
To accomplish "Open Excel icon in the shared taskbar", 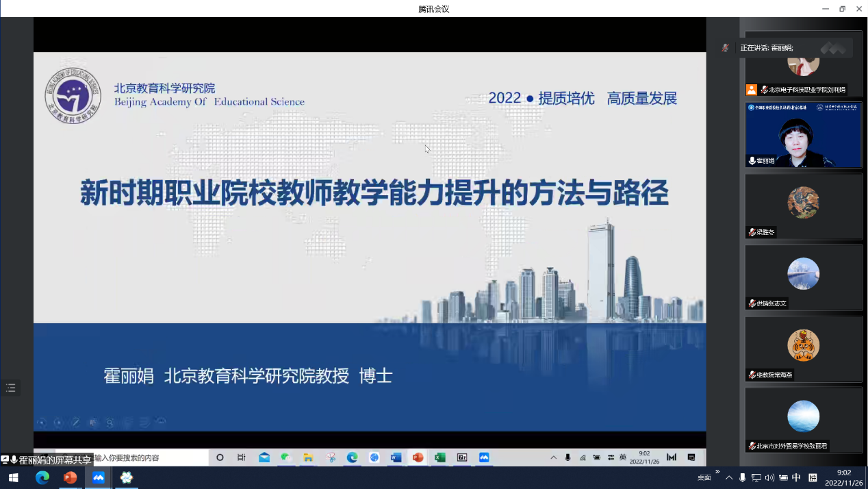I will coord(439,457).
